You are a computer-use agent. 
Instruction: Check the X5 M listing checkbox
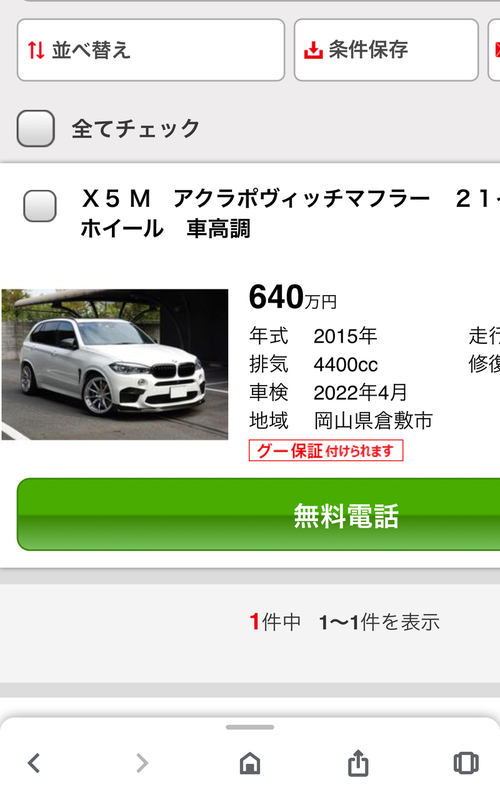click(x=40, y=206)
